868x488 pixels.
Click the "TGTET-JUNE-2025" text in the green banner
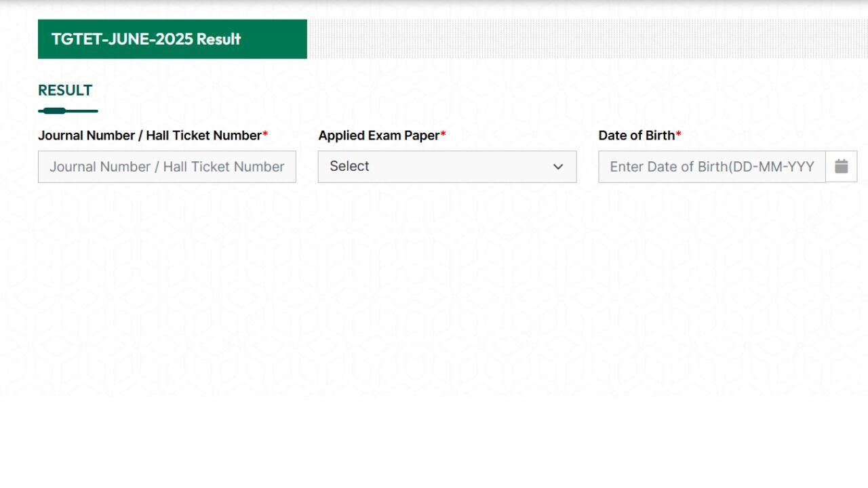point(122,39)
